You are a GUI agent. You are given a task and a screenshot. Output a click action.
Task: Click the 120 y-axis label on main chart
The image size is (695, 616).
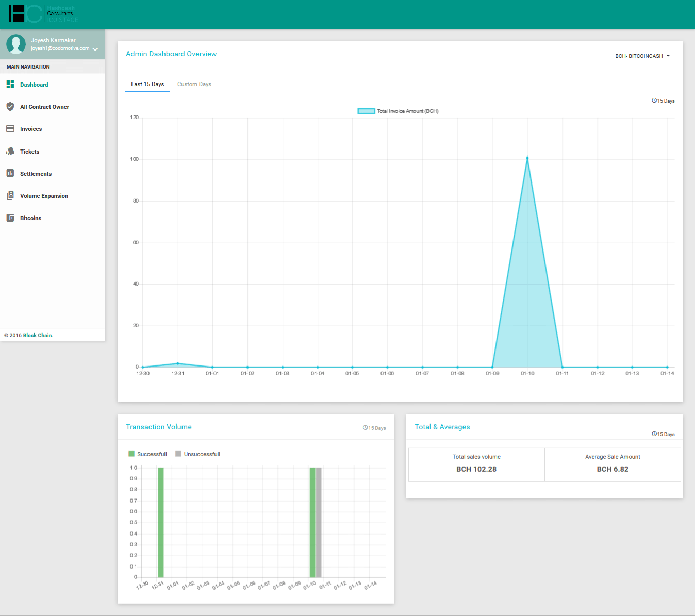pos(135,118)
